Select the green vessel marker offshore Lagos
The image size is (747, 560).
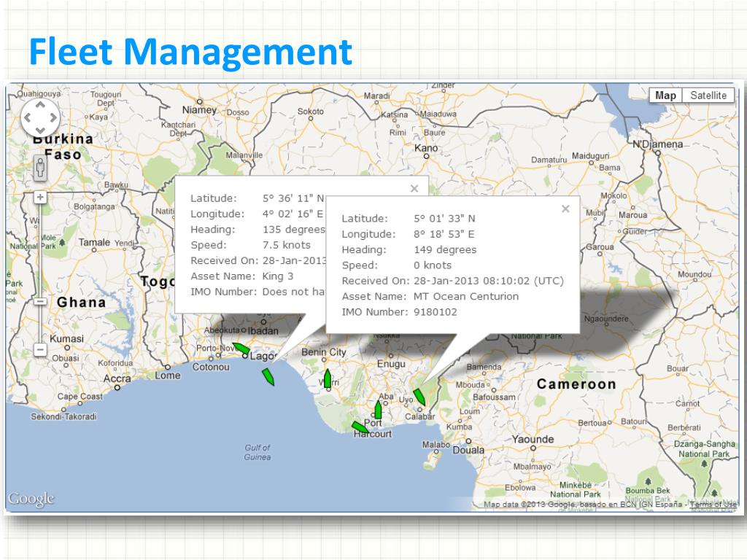point(268,377)
